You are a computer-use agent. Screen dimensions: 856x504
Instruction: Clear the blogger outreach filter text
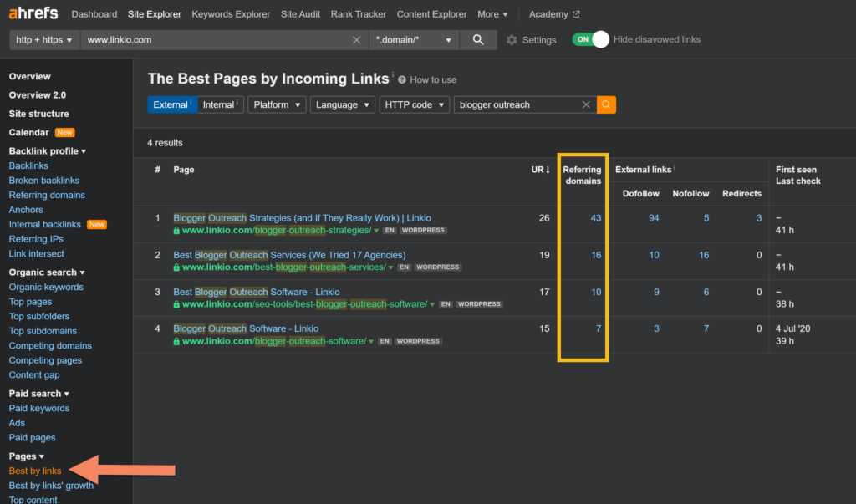[586, 104]
